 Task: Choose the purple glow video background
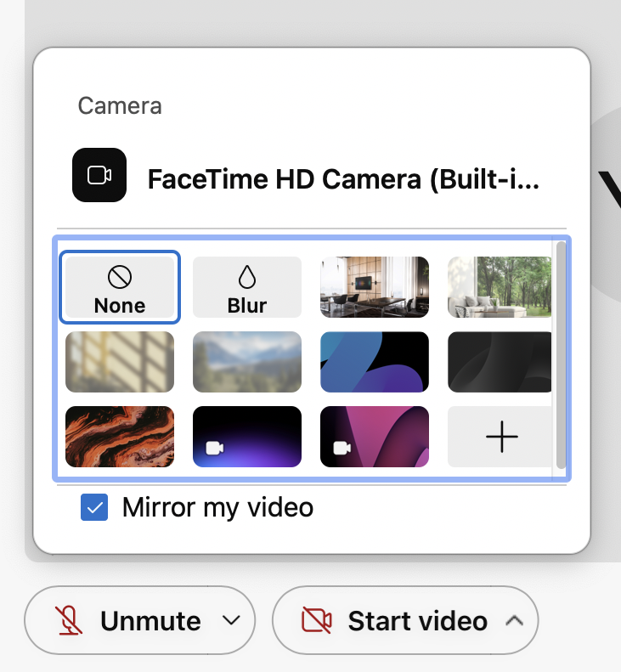[x=247, y=437]
